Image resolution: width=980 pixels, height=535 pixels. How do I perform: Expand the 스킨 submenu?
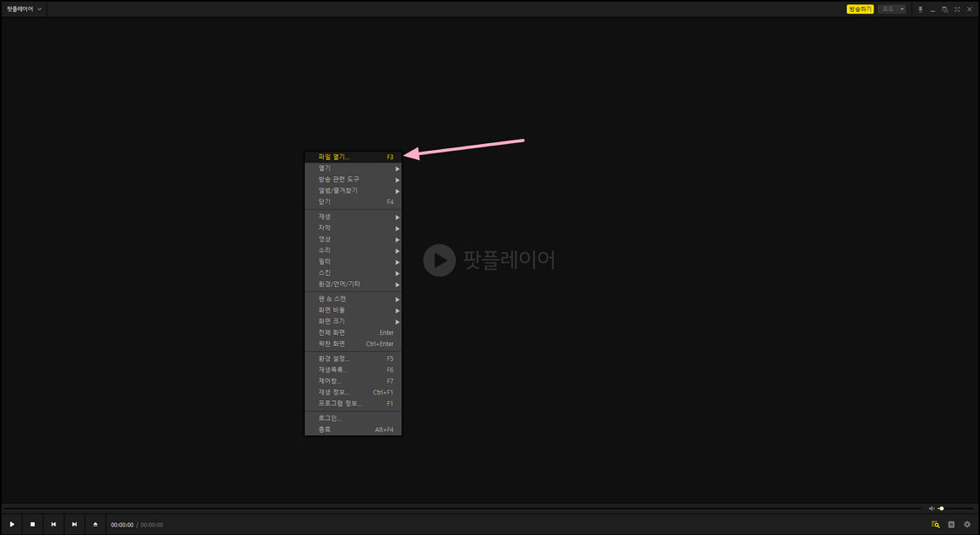pyautogui.click(x=353, y=273)
